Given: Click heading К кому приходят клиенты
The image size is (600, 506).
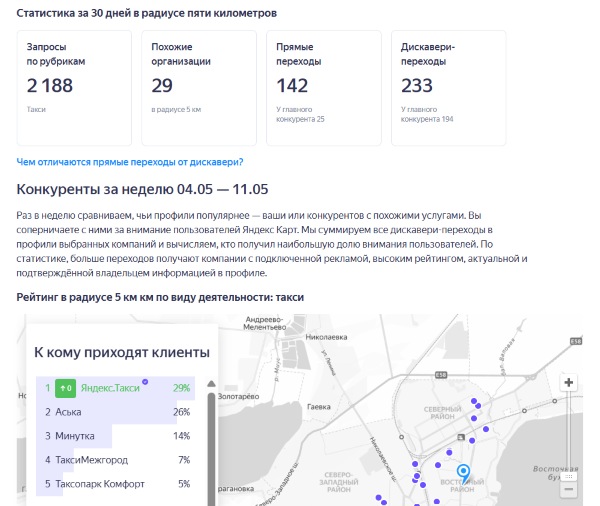Looking at the screenshot, I should (122, 352).
